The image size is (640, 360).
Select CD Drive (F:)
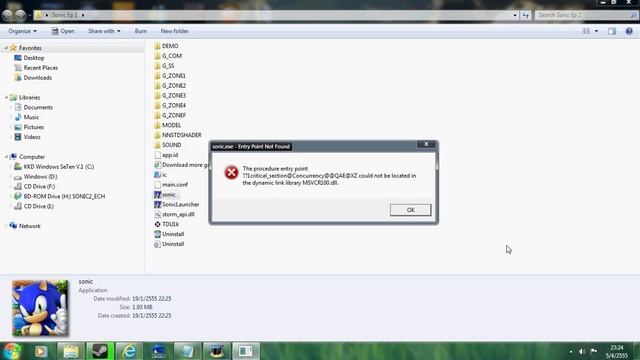[x=39, y=186]
